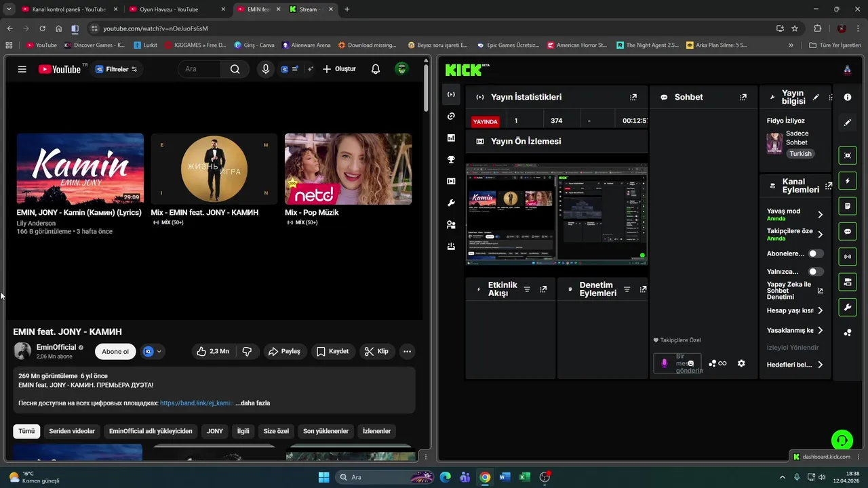The image size is (868, 488).
Task: Open the Mix - Pop Müzik thumbnail
Action: point(348,169)
